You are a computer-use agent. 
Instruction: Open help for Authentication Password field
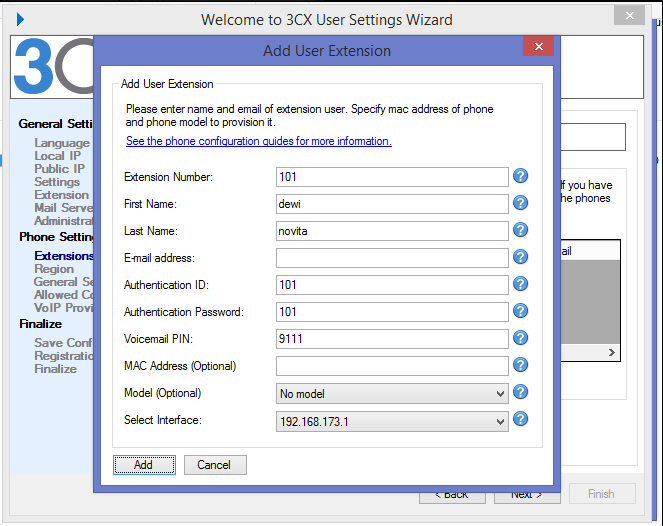521,311
